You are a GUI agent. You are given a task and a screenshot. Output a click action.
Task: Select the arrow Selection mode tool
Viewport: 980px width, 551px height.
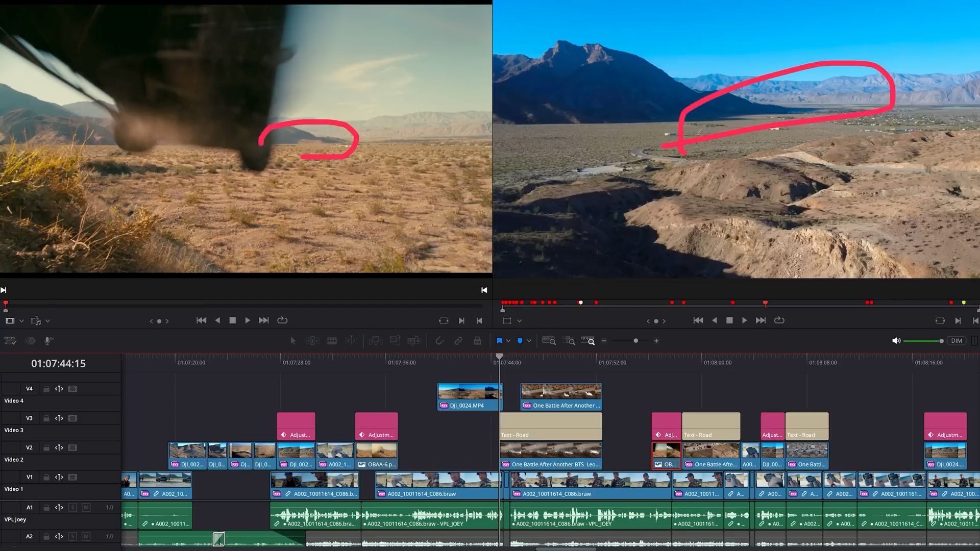[x=293, y=341]
